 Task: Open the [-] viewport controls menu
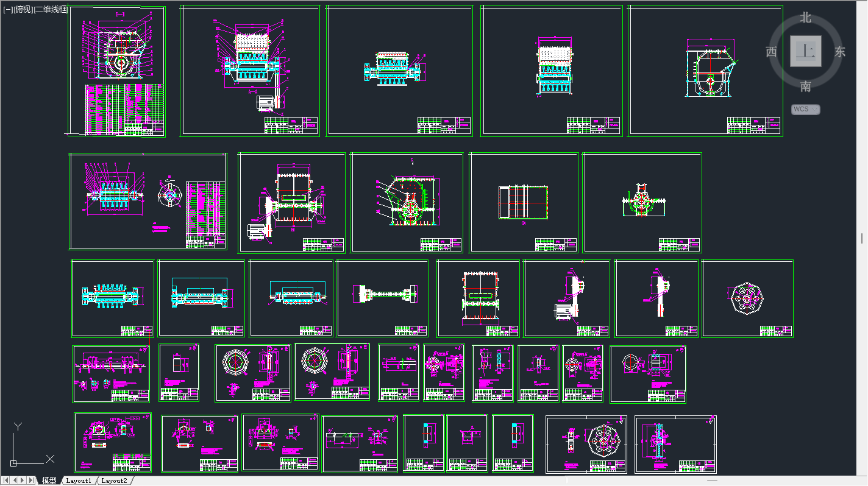8,9
